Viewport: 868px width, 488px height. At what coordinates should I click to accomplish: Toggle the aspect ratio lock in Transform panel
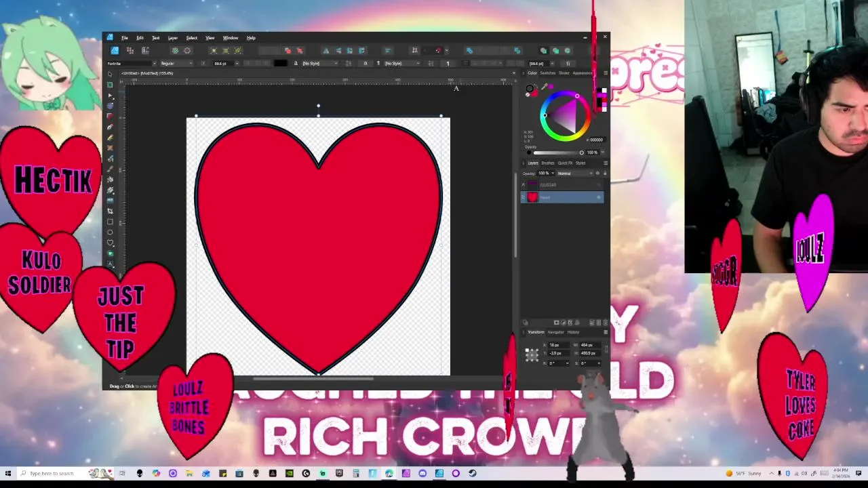pyautogui.click(x=606, y=349)
